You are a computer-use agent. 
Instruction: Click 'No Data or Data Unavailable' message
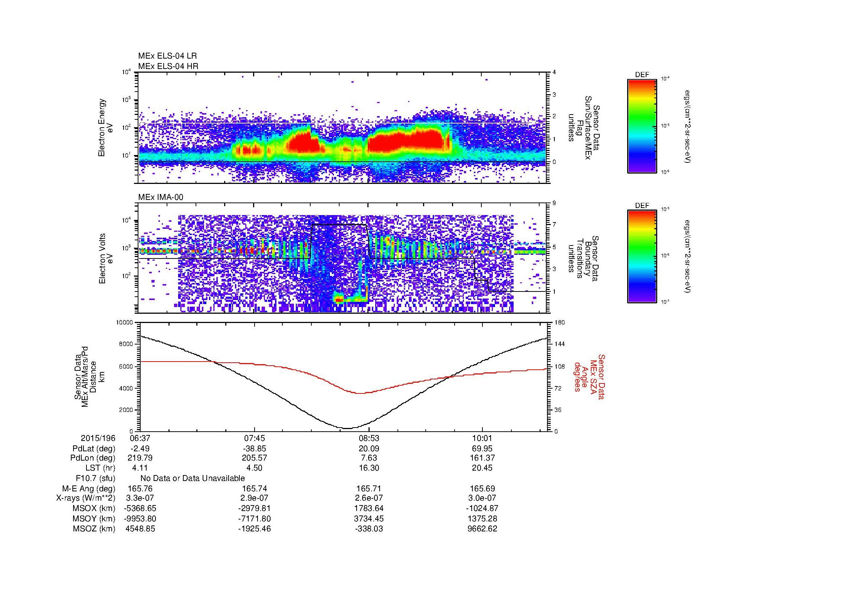click(x=193, y=478)
